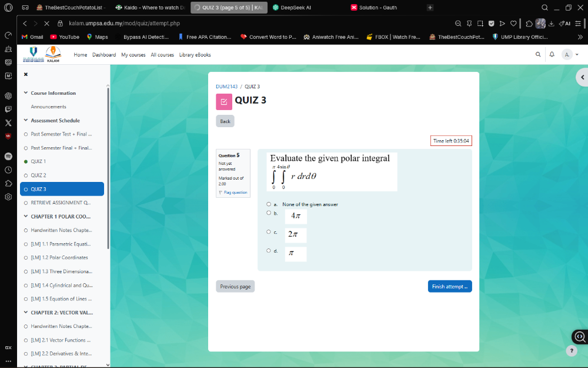Click the browser address bar URL
This screenshot has height=368, width=588.
124,24
